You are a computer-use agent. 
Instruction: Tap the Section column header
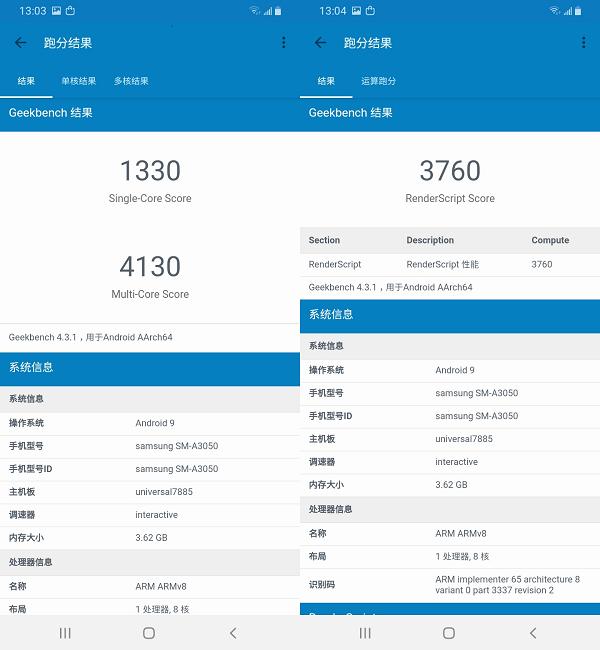324,240
